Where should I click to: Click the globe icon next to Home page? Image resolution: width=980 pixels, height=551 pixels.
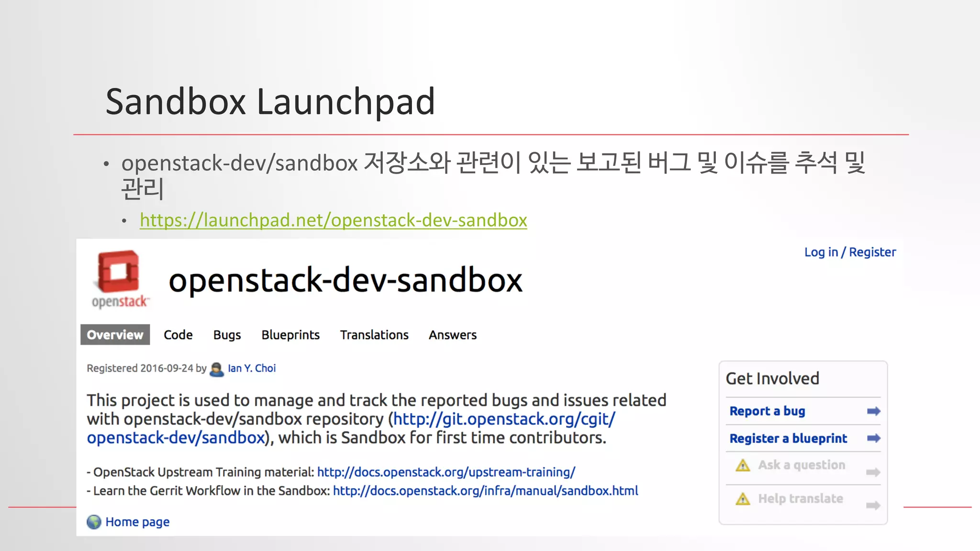(94, 522)
